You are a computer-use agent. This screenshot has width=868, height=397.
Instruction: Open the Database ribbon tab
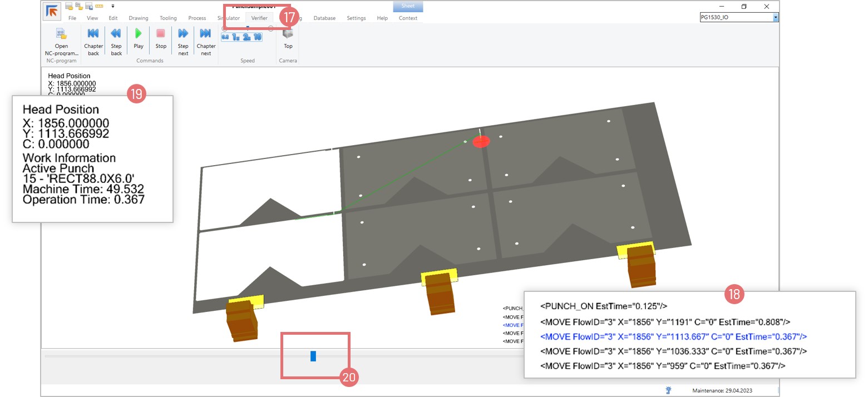click(x=324, y=18)
